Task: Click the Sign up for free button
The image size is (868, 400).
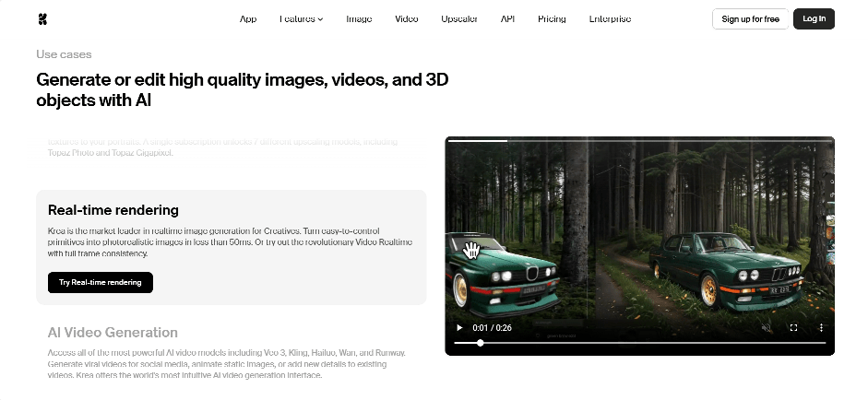Action: (x=750, y=18)
